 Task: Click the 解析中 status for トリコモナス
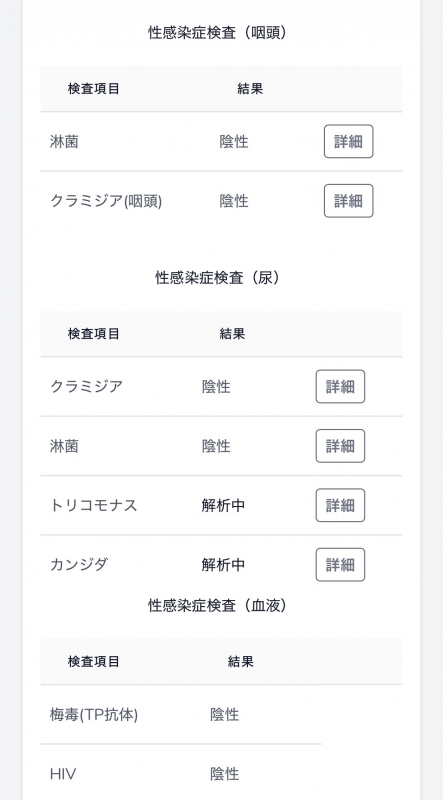tap(223, 506)
